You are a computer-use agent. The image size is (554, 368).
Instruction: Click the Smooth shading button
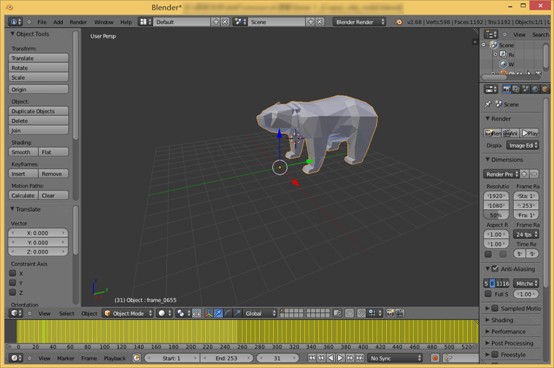click(23, 152)
